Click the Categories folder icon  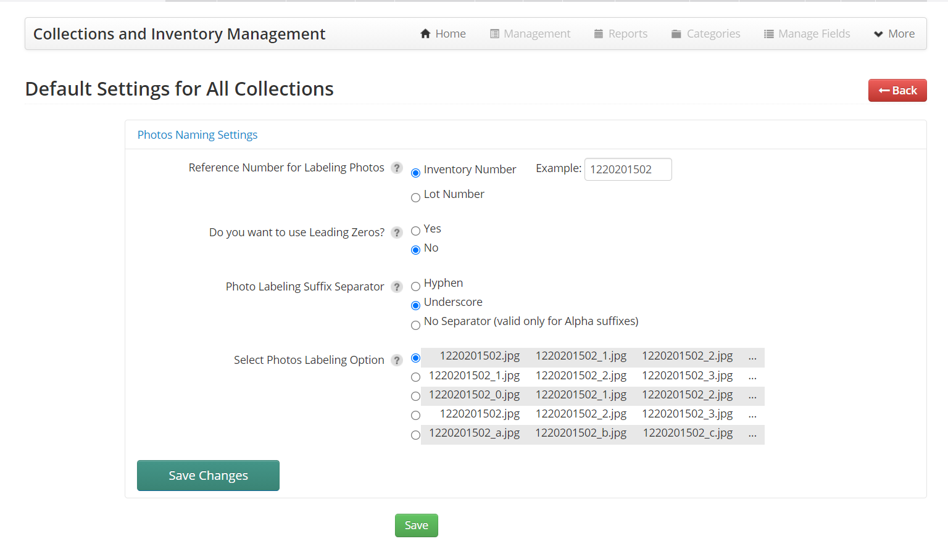676,34
